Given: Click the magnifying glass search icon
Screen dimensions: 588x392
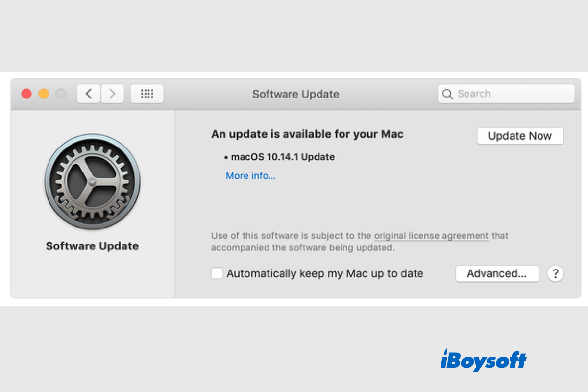Looking at the screenshot, I should click(x=447, y=94).
